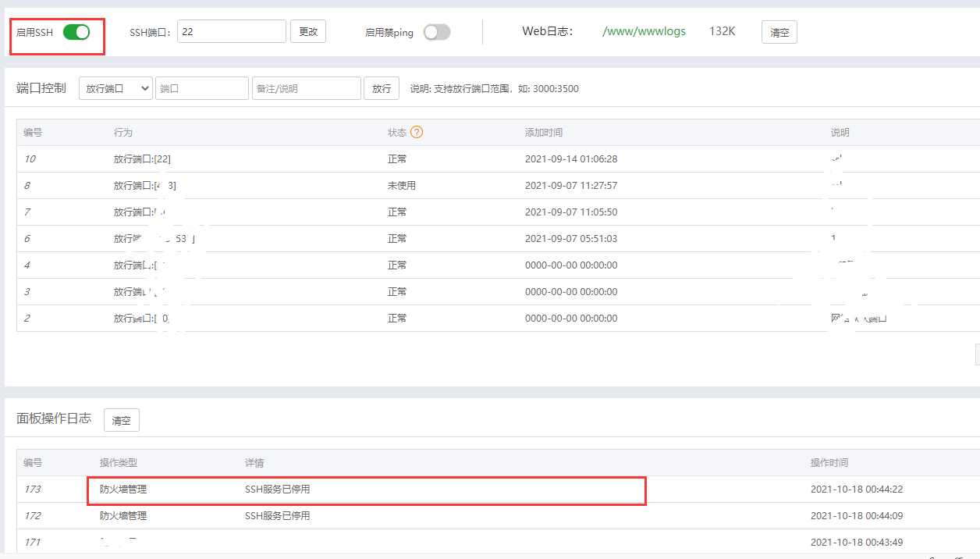Click the 更改 button for SSH port

[308, 31]
